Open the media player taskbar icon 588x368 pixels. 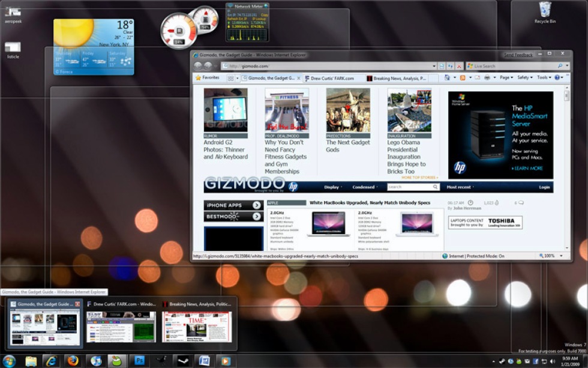[x=226, y=361]
